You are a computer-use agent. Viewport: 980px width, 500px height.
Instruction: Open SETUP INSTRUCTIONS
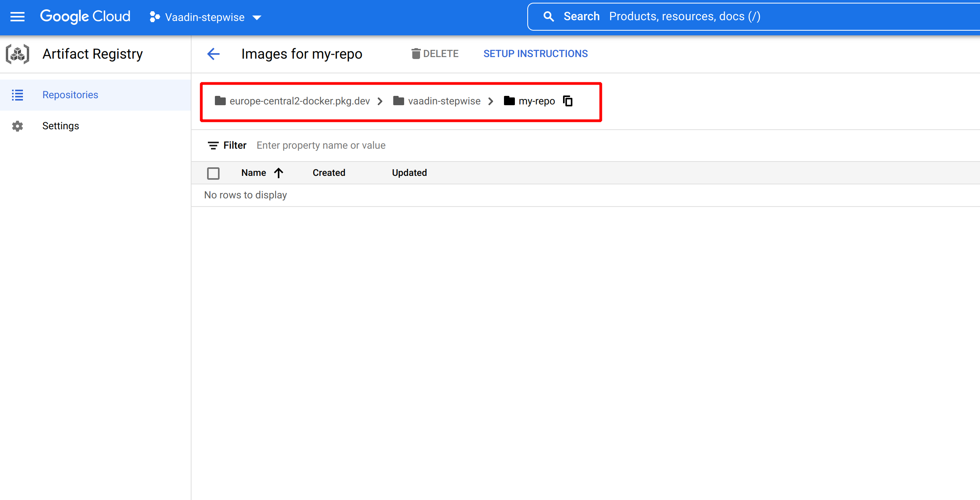535,54
